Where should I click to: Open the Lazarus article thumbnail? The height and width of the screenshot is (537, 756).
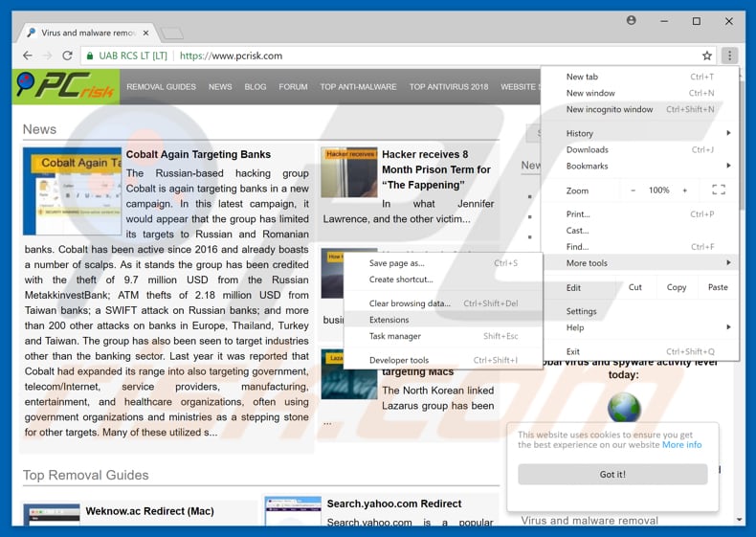(349, 374)
